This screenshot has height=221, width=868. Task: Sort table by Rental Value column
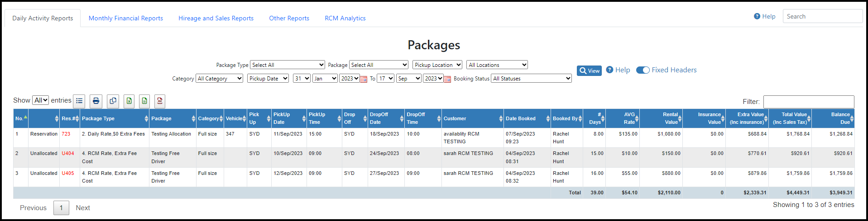coord(661,118)
